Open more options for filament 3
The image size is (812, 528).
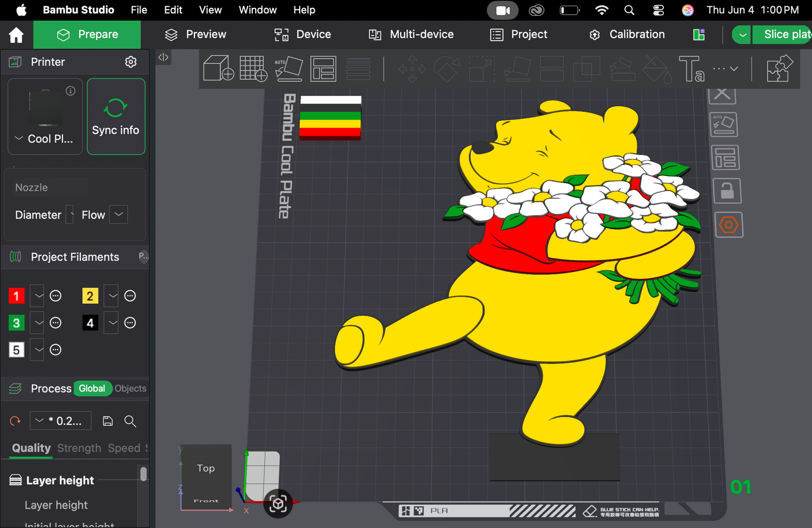56,323
